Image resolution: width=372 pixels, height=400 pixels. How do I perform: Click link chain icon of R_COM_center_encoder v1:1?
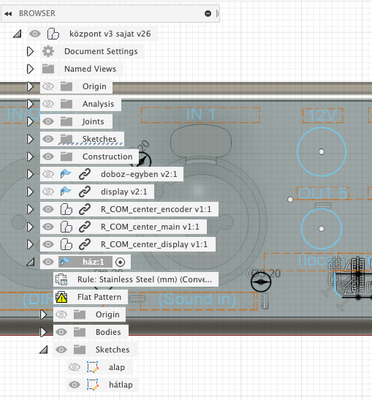tap(85, 209)
